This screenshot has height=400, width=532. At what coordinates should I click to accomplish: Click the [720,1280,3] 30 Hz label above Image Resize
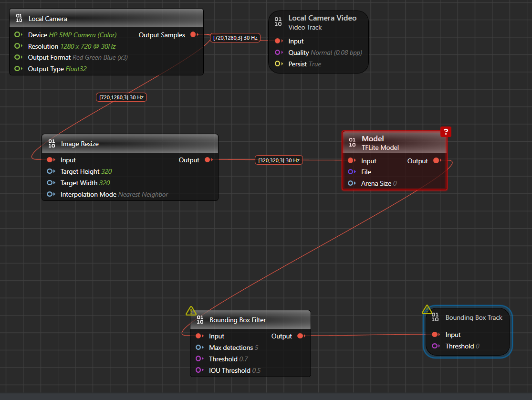tap(122, 97)
